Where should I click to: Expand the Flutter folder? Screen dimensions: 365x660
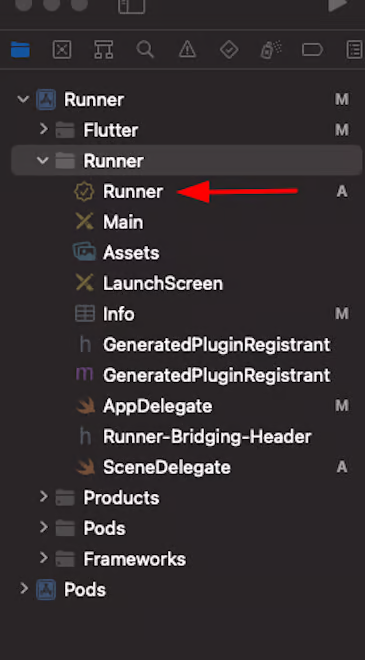(43, 129)
